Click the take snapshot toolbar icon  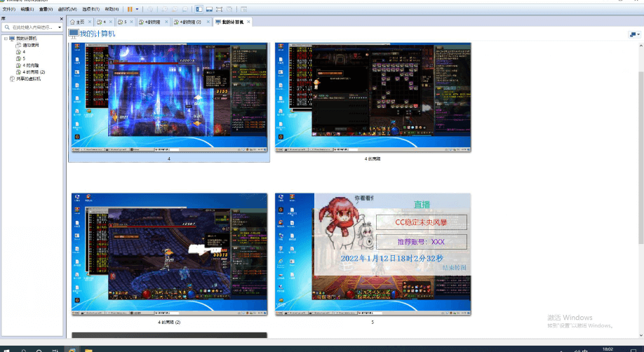pos(164,9)
